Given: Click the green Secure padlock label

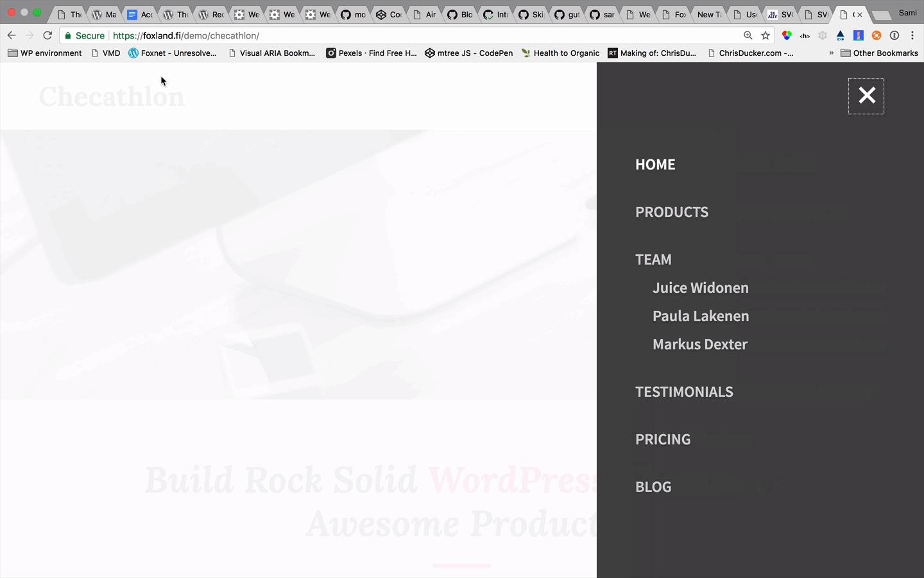Looking at the screenshot, I should click(84, 35).
